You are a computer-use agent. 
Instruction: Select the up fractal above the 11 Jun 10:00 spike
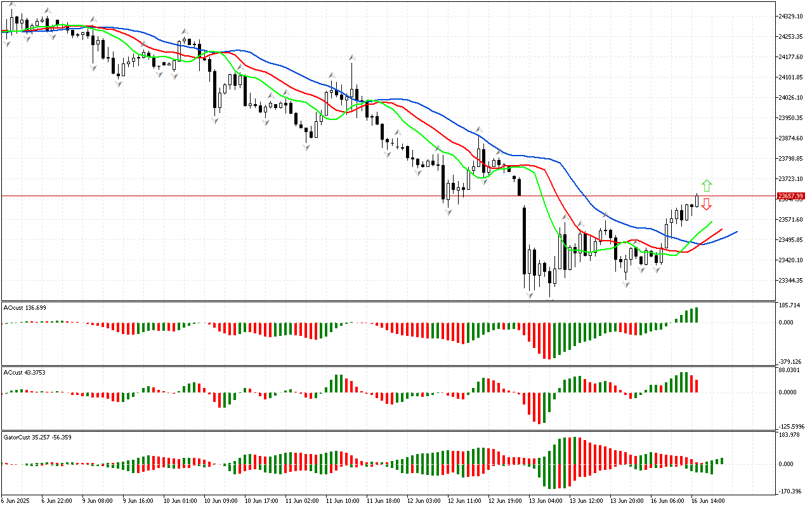[x=351, y=58]
